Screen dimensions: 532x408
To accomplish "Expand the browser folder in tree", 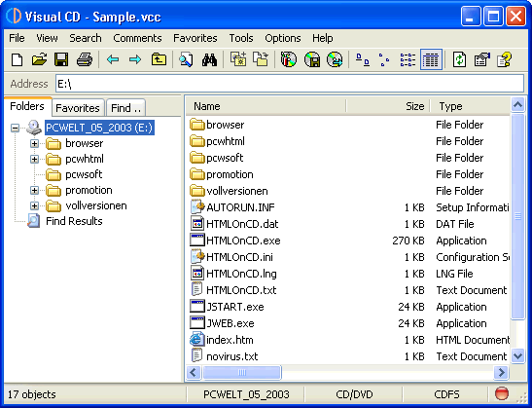I will pos(34,143).
